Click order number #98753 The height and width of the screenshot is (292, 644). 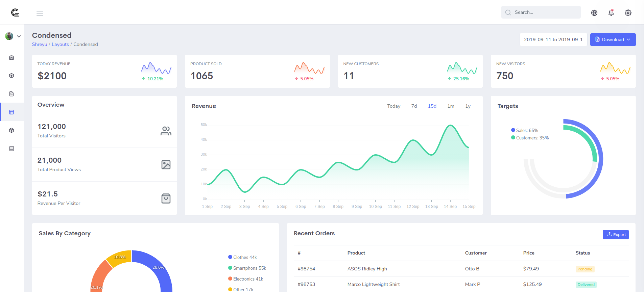pos(306,284)
